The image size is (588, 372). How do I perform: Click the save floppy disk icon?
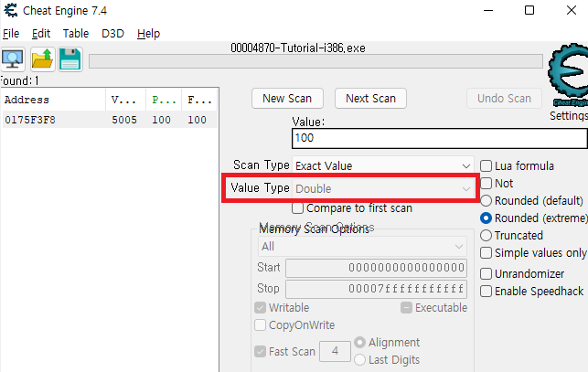tap(70, 59)
